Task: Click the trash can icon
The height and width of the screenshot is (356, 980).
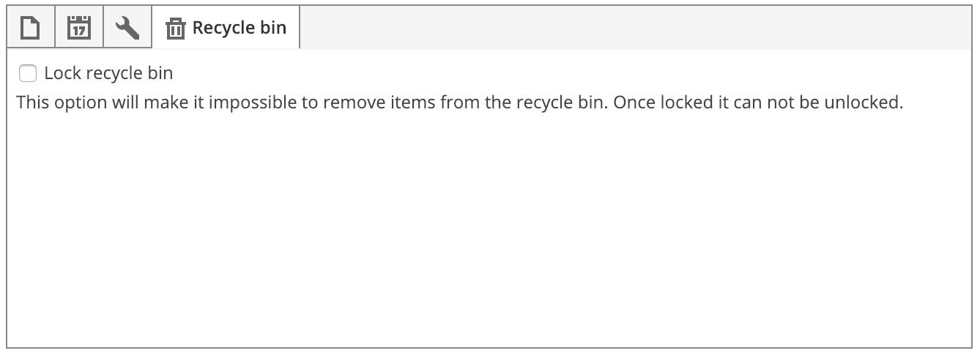Action: (176, 29)
